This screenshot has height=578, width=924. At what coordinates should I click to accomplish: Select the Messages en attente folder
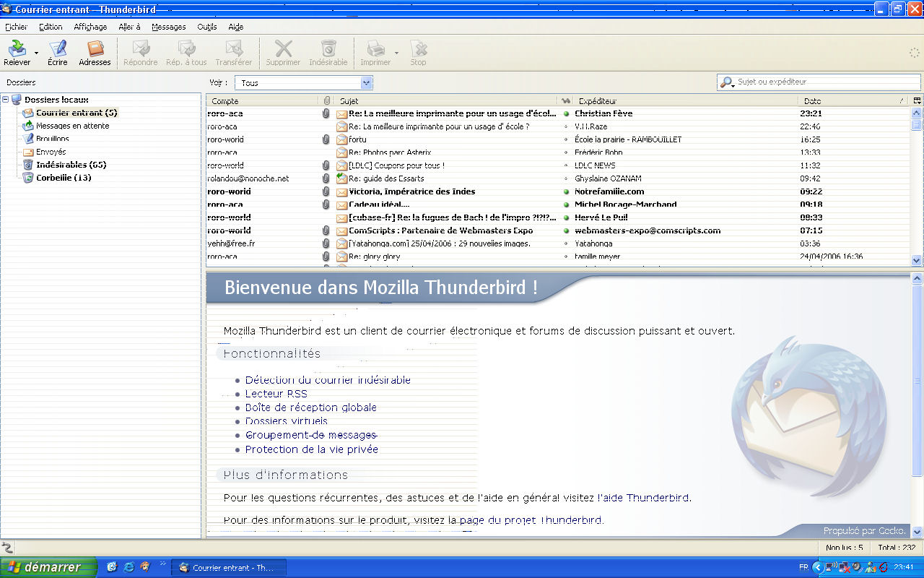point(72,126)
